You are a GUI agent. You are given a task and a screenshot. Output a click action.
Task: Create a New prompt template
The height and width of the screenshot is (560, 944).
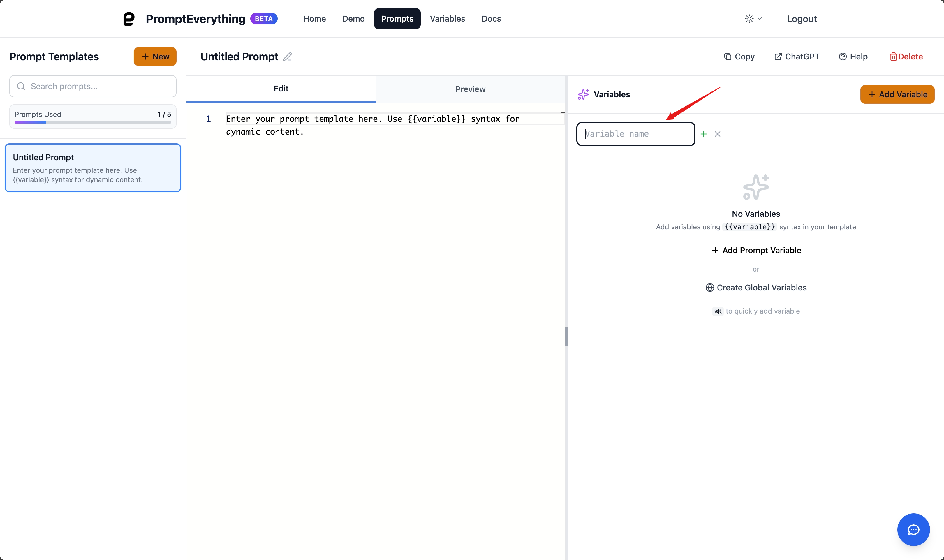(155, 57)
